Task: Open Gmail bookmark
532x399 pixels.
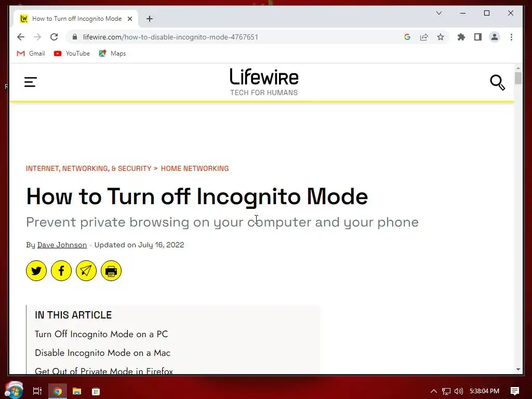Action: coord(31,54)
